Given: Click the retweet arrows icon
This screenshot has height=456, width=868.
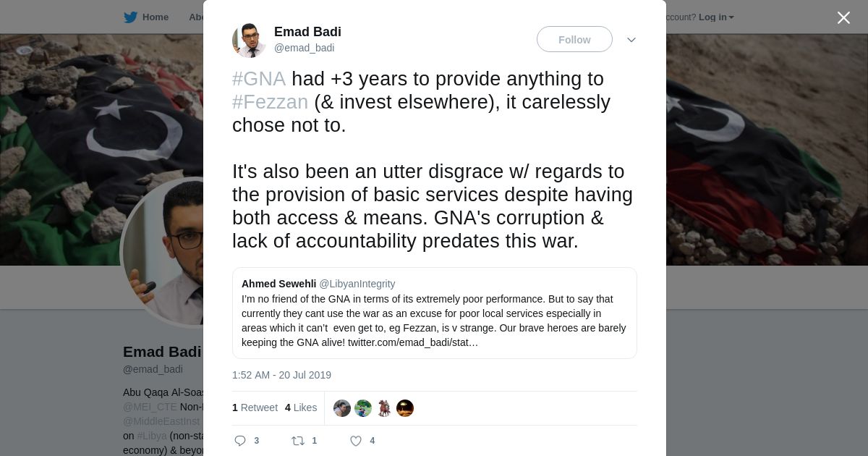Looking at the screenshot, I should tap(297, 441).
